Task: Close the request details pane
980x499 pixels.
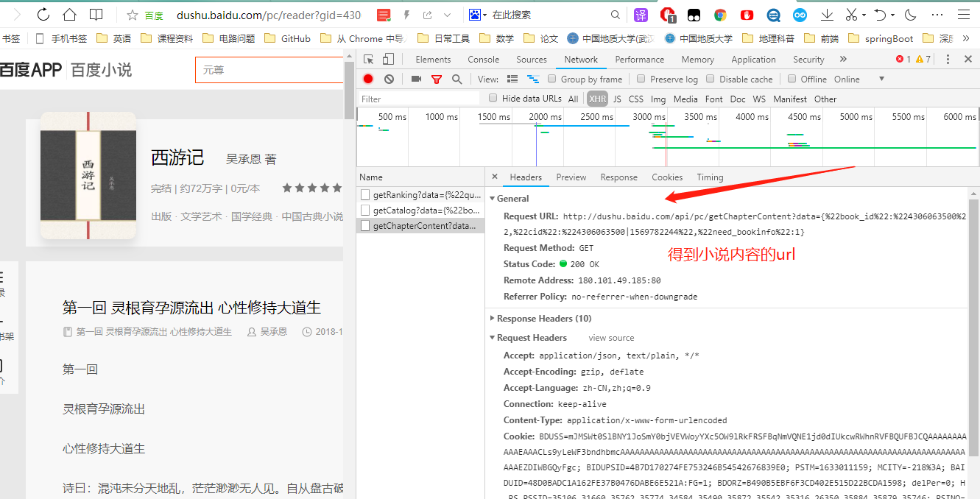Action: pos(495,177)
